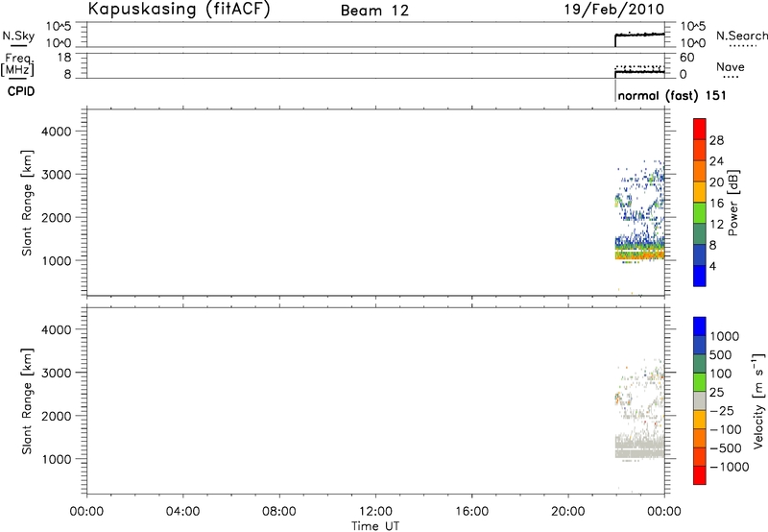Select the bright blue bottom Power colorbar segment
Image resolution: width=768 pixels, height=532 pixels.
(700, 276)
